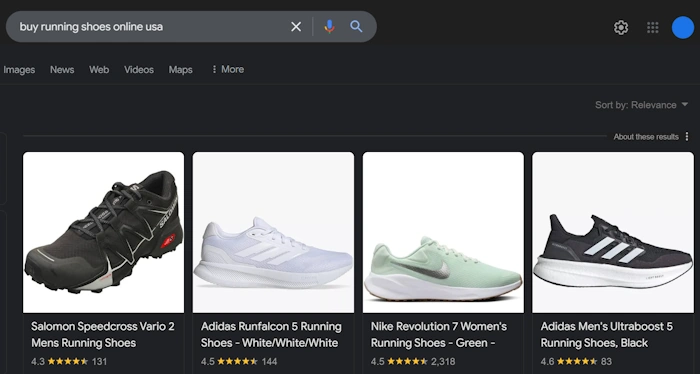This screenshot has height=374, width=700.
Task: Switch to the Web tab
Action: 99,70
